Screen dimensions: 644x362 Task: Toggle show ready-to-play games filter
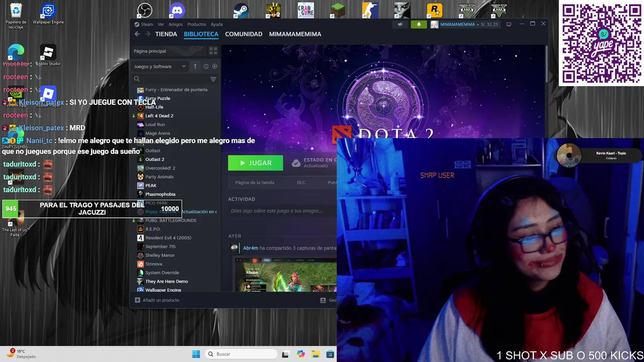[214, 66]
